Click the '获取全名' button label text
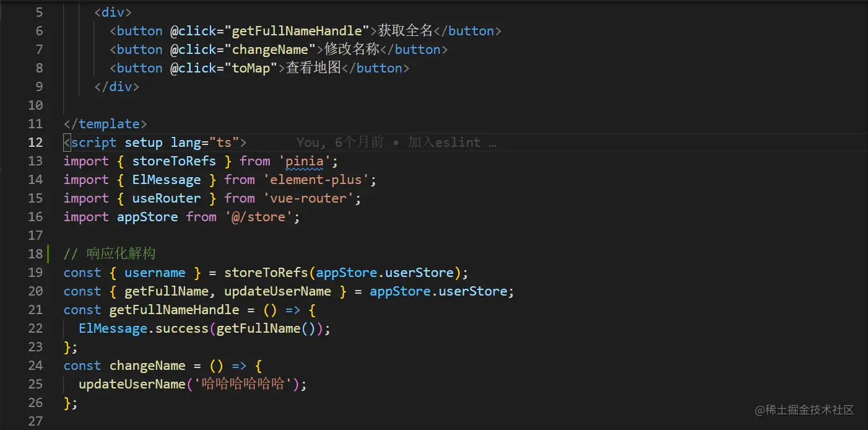Image resolution: width=868 pixels, height=430 pixels. coord(406,31)
